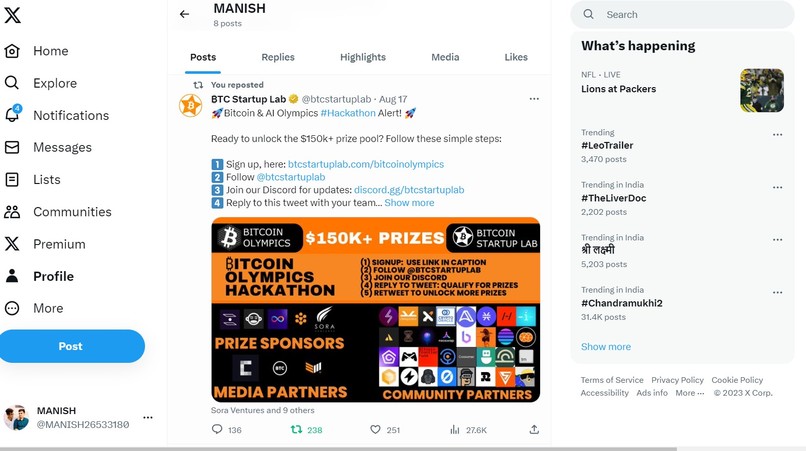This screenshot has height=451, width=806.
Task: Click Show more under trending list
Action: (606, 347)
